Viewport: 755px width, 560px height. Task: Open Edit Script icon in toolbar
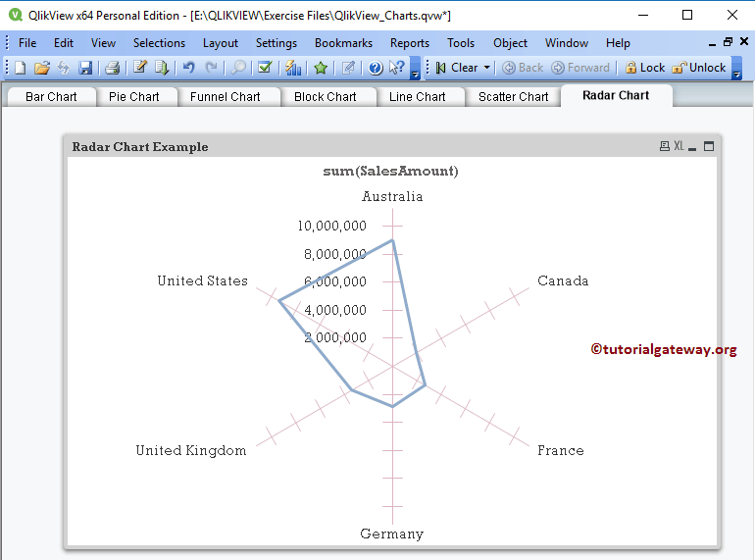(140, 68)
